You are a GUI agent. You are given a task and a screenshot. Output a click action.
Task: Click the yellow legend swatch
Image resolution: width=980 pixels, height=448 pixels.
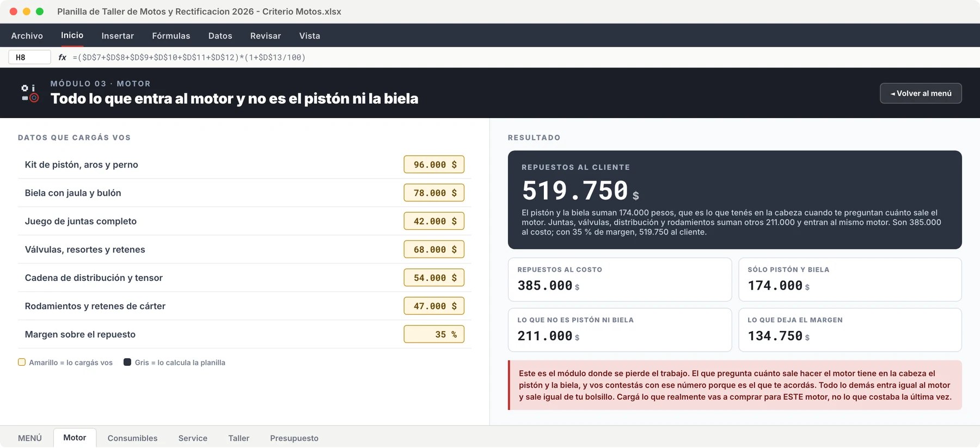pyautogui.click(x=22, y=363)
